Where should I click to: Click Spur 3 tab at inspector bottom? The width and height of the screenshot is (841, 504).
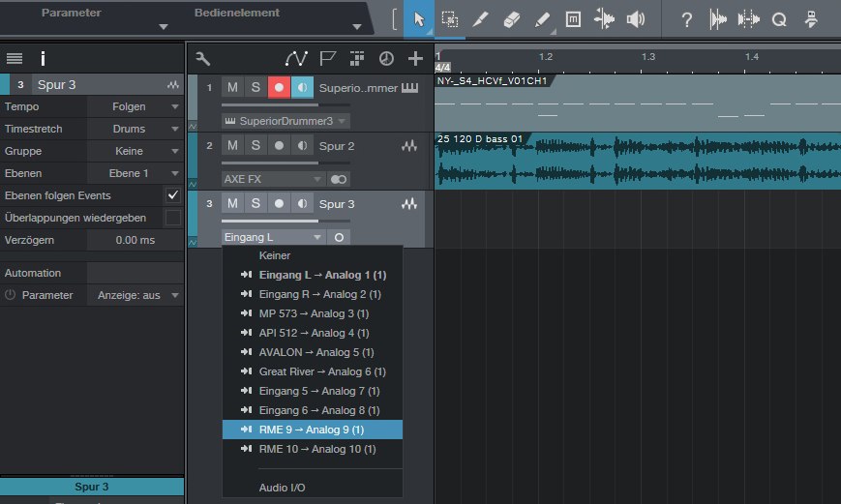[92, 487]
